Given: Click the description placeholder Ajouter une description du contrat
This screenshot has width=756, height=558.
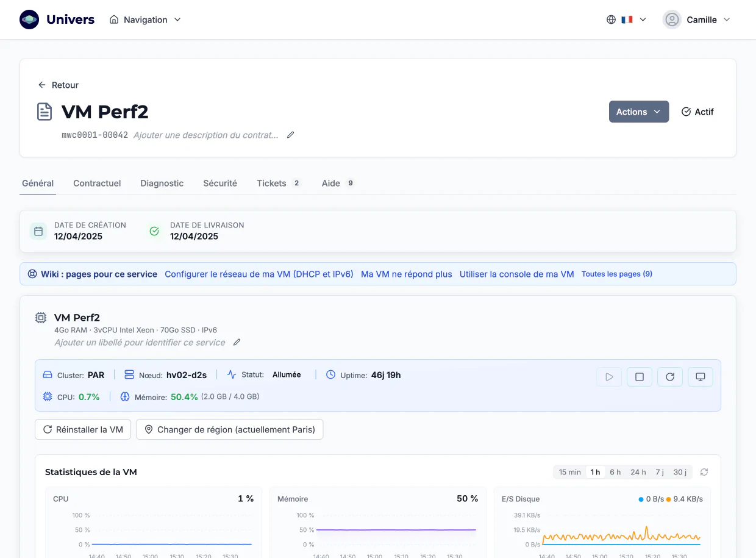Looking at the screenshot, I should [206, 135].
